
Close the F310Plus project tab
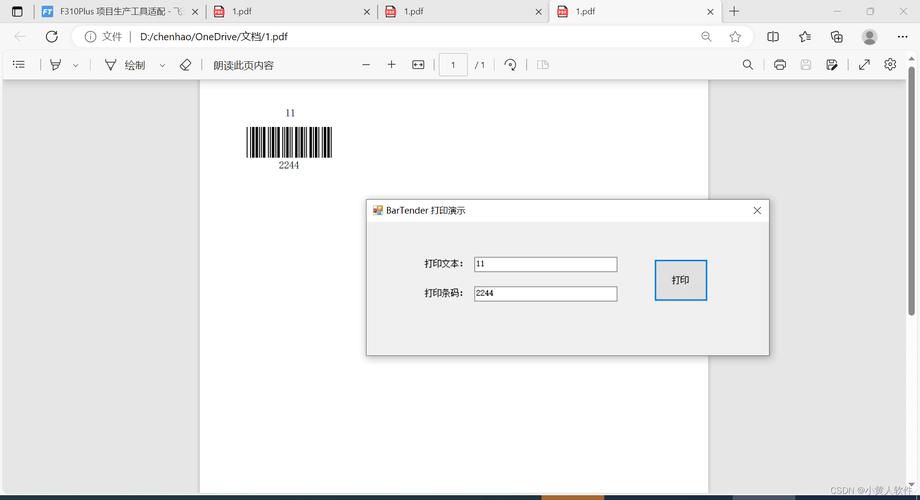coord(195,12)
